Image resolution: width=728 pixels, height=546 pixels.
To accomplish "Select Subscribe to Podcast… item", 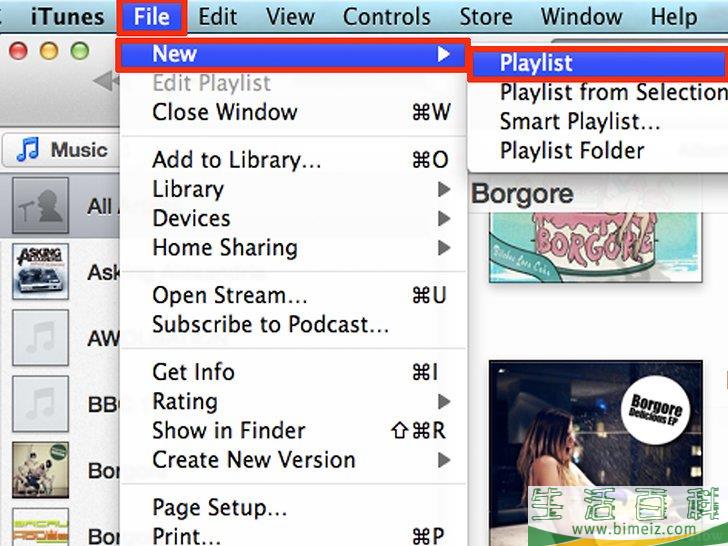I will coord(292,325).
